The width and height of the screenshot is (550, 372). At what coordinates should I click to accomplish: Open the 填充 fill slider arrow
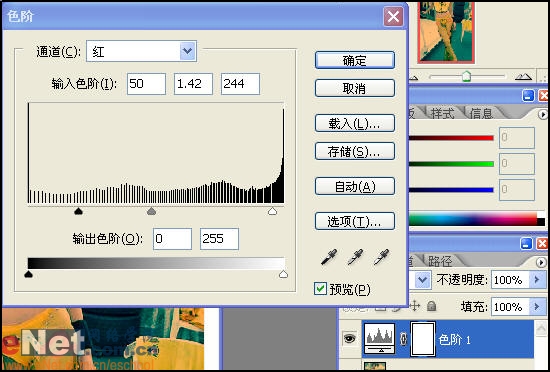tap(537, 307)
